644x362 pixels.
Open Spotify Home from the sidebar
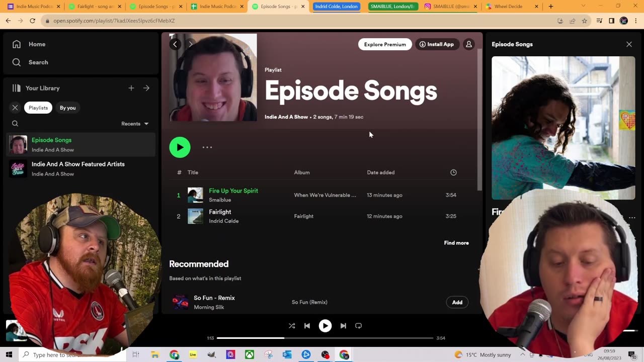tap(29, 44)
